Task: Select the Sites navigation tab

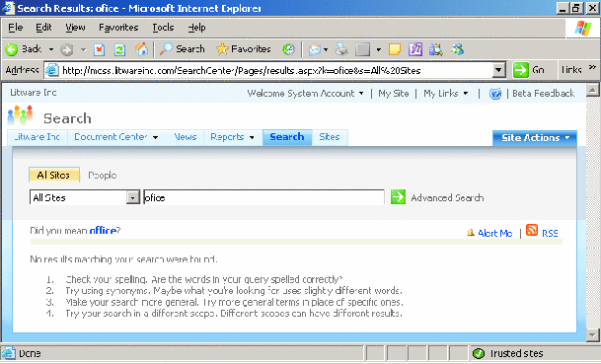Action: point(330,137)
